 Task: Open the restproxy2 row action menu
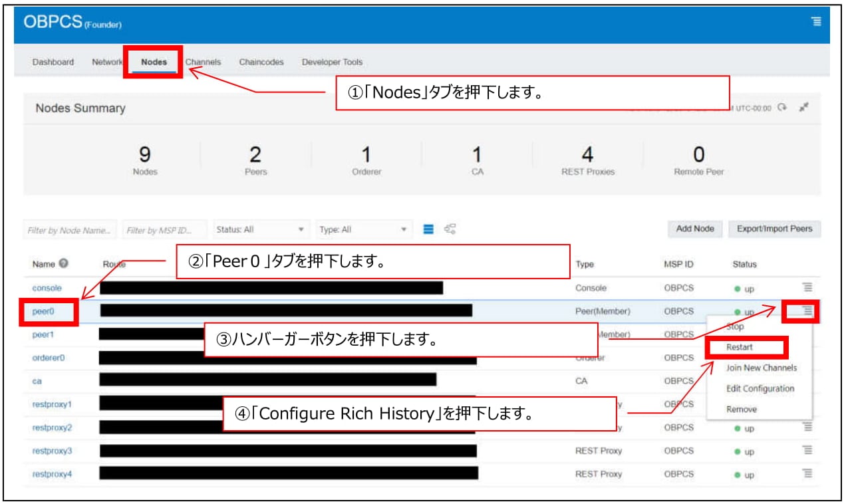point(807,427)
